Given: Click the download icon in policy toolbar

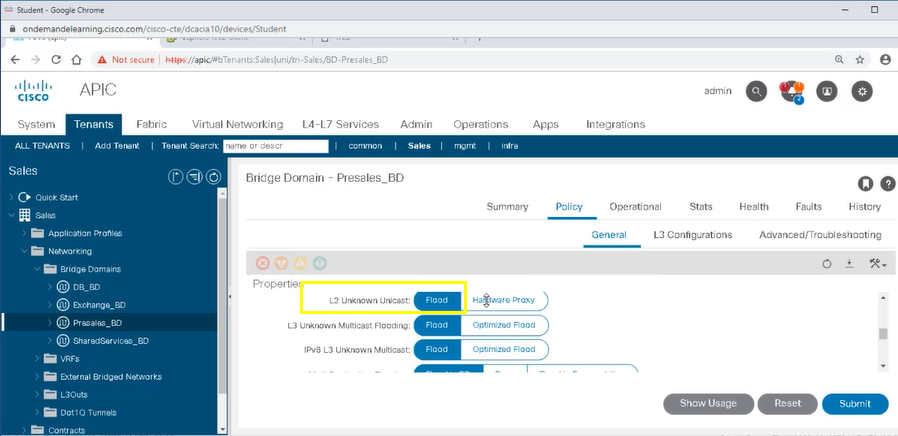Looking at the screenshot, I should 849,264.
